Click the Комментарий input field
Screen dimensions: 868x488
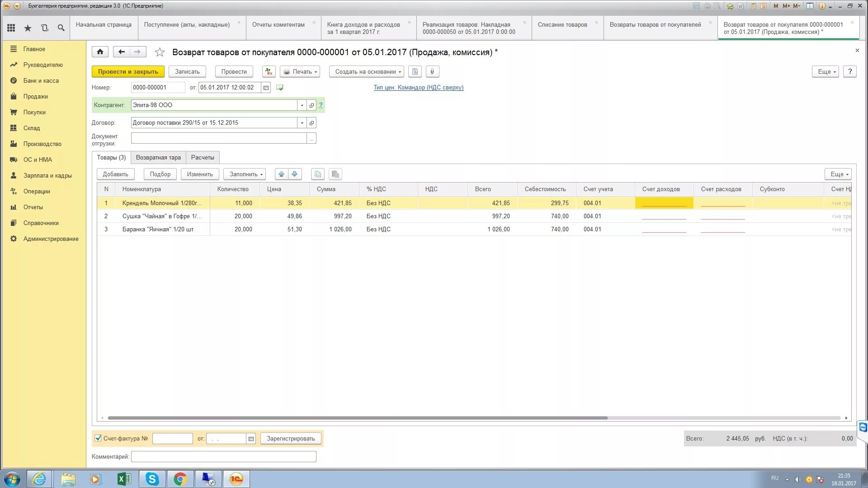click(x=224, y=457)
